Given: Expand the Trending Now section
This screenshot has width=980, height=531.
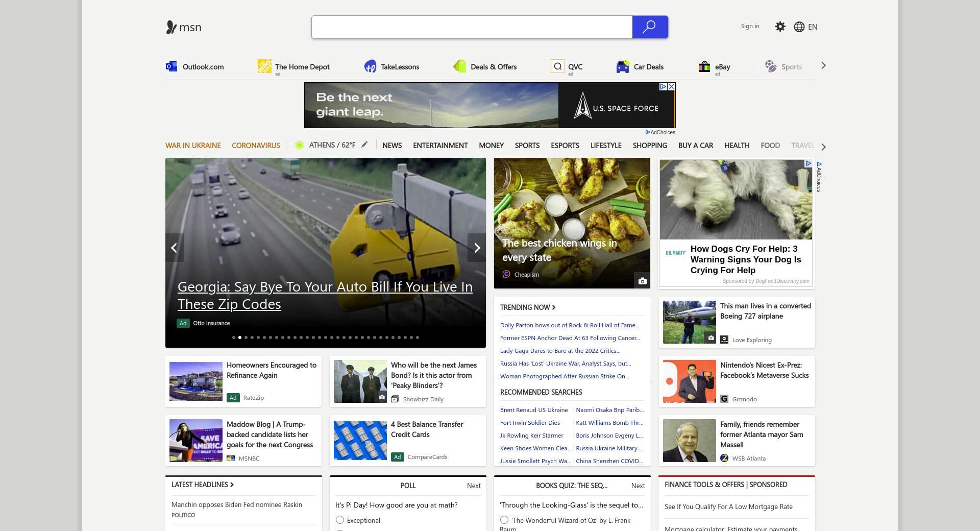Looking at the screenshot, I should [528, 307].
